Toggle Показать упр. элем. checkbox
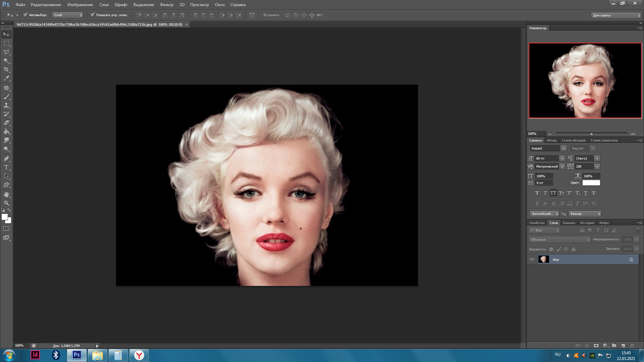Screen dimensions: 644x362 (x=92, y=15)
